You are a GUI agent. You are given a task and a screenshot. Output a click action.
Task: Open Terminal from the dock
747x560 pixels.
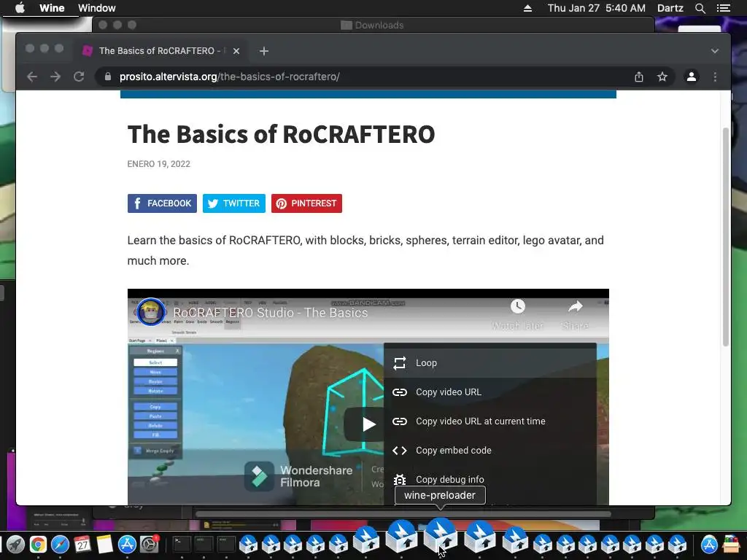pos(182,544)
